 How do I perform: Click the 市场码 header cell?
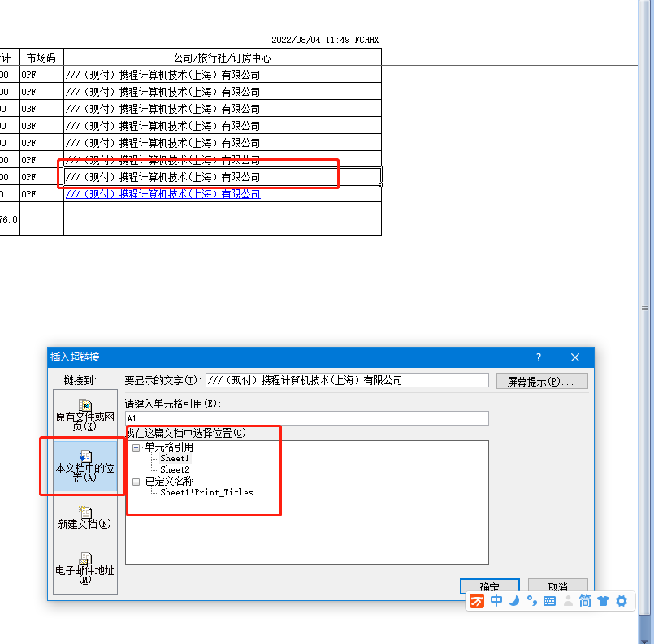(x=41, y=58)
